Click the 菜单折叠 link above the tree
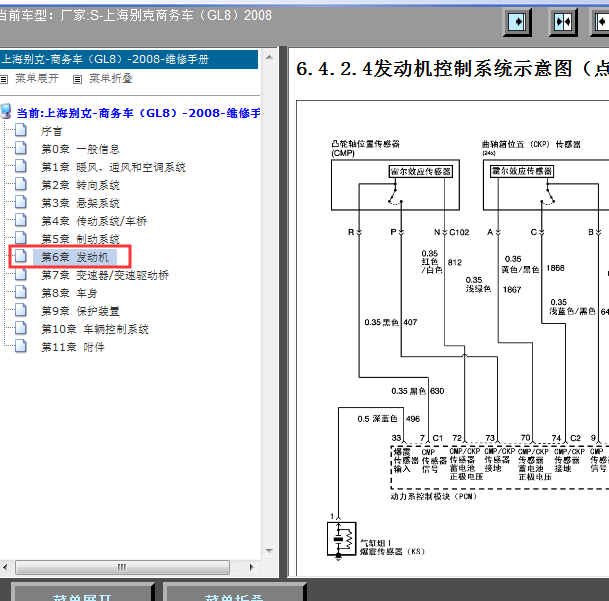This screenshot has width=609, height=601. click(x=111, y=78)
